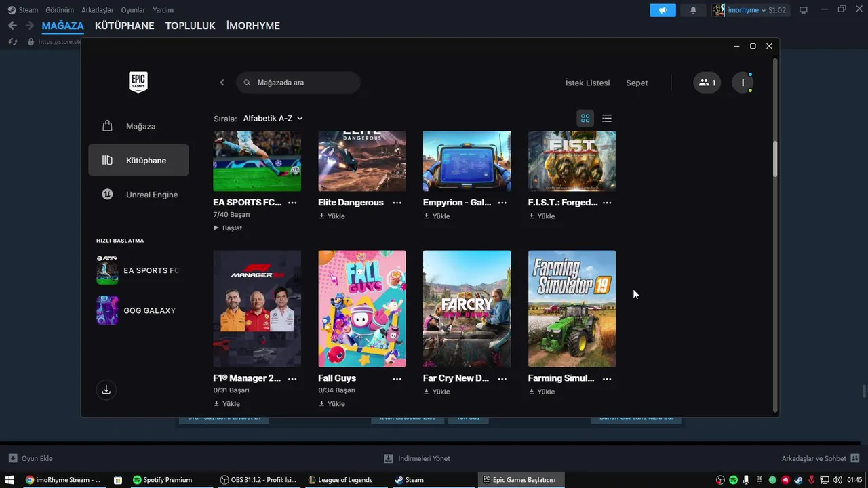Open the Farming Simulator three-dot menu
This screenshot has height=488, width=868.
pos(607,378)
